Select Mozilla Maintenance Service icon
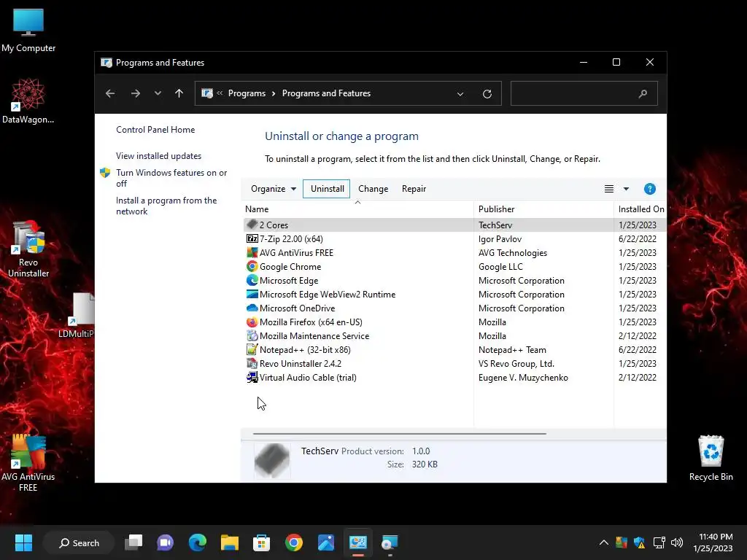 (x=252, y=335)
